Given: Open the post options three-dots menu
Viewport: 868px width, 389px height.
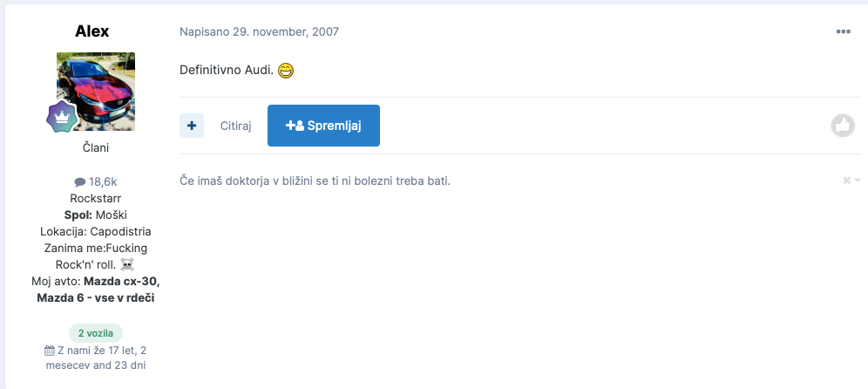Looking at the screenshot, I should [x=843, y=31].
